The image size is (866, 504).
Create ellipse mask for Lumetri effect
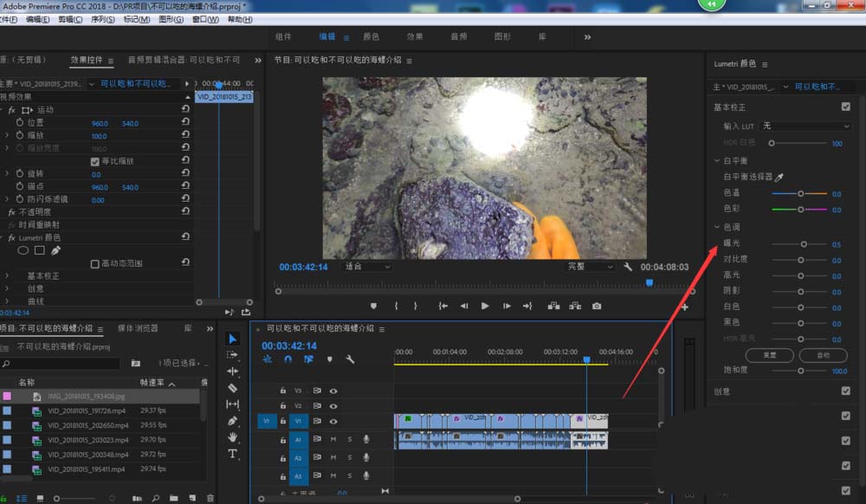pos(23,250)
